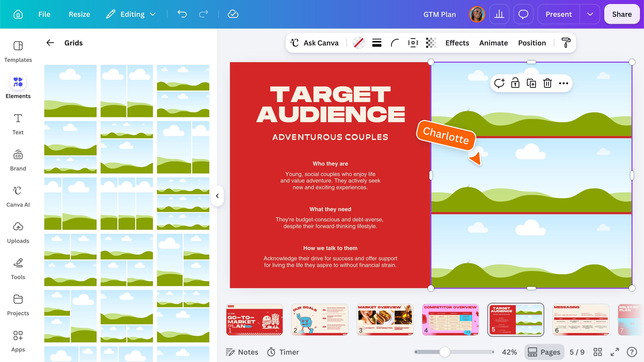Enter fullscreen mode

pyautogui.click(x=615, y=352)
